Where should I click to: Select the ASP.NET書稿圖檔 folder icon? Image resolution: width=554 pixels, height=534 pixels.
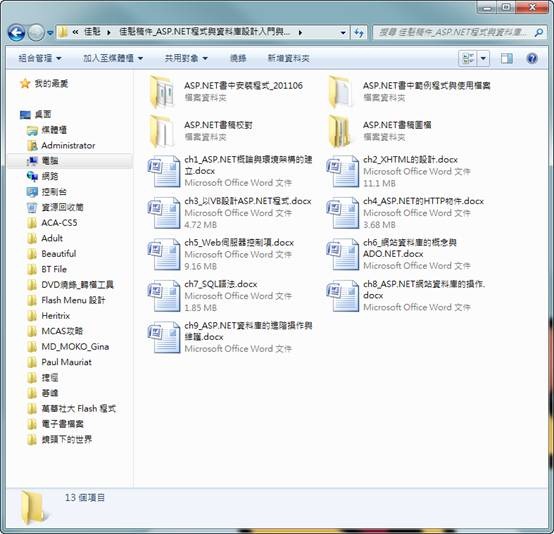point(341,131)
